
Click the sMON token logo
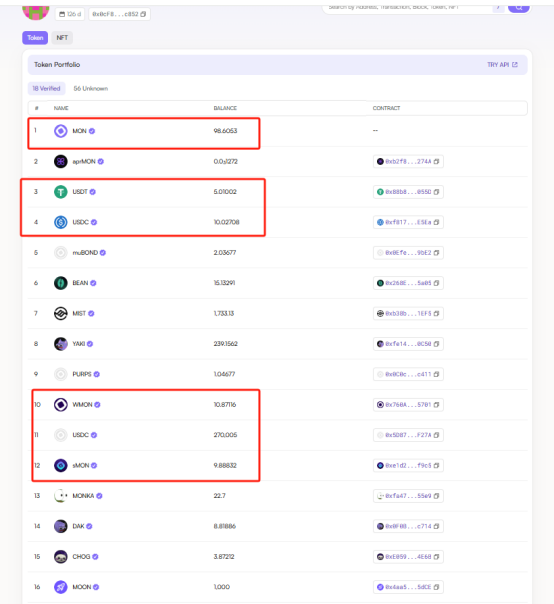pos(60,465)
